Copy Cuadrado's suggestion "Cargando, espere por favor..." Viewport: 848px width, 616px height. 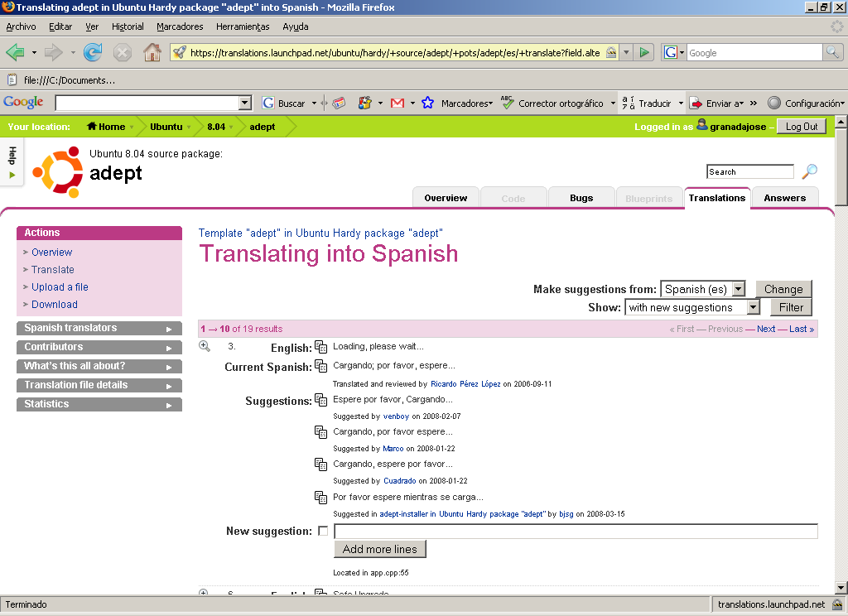pyautogui.click(x=320, y=464)
